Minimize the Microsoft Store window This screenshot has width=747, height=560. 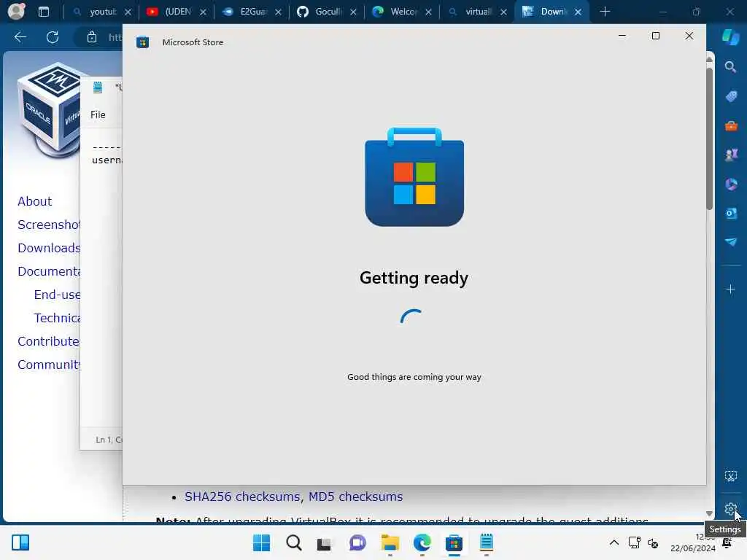[622, 36]
